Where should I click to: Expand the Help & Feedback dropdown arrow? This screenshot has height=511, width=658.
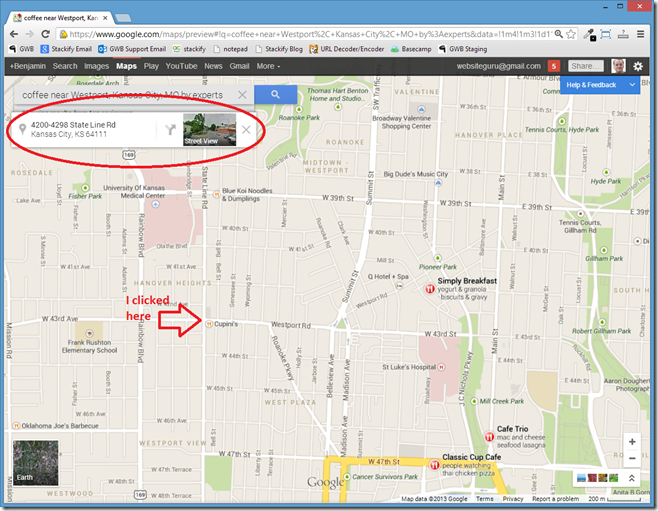click(x=632, y=85)
